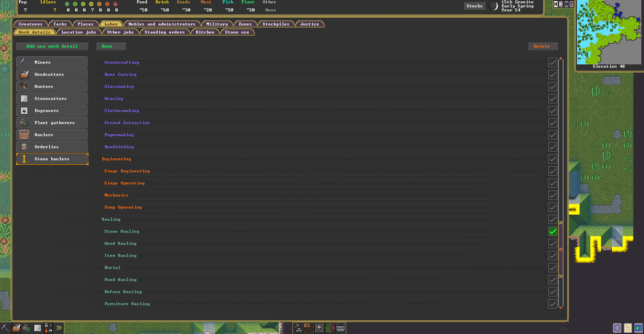Click the Glassmaking labor label
The height and width of the screenshot is (334, 644).
[119, 87]
